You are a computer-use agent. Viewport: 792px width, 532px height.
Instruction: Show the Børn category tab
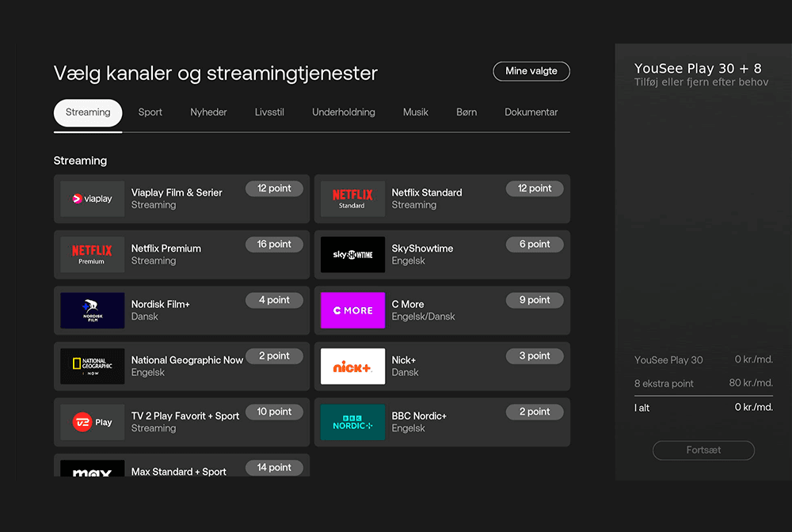tap(466, 112)
